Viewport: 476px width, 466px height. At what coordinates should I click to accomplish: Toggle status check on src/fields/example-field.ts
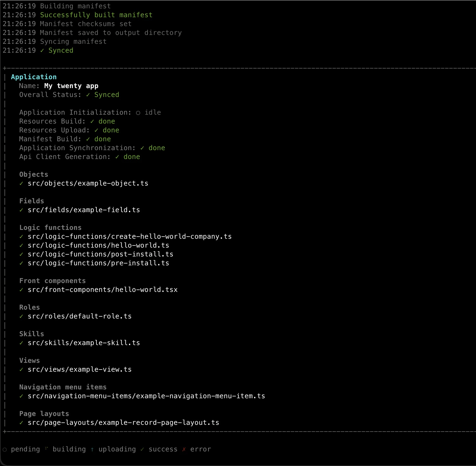(22, 210)
